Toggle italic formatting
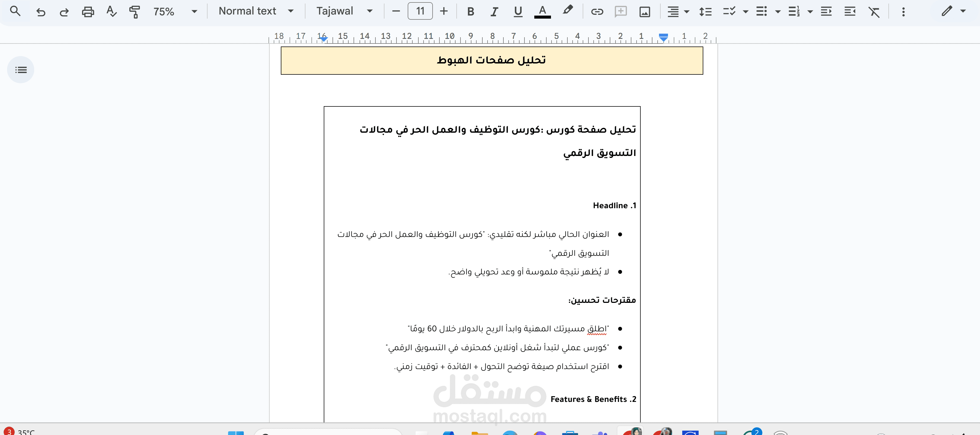The height and width of the screenshot is (435, 980). point(494,12)
